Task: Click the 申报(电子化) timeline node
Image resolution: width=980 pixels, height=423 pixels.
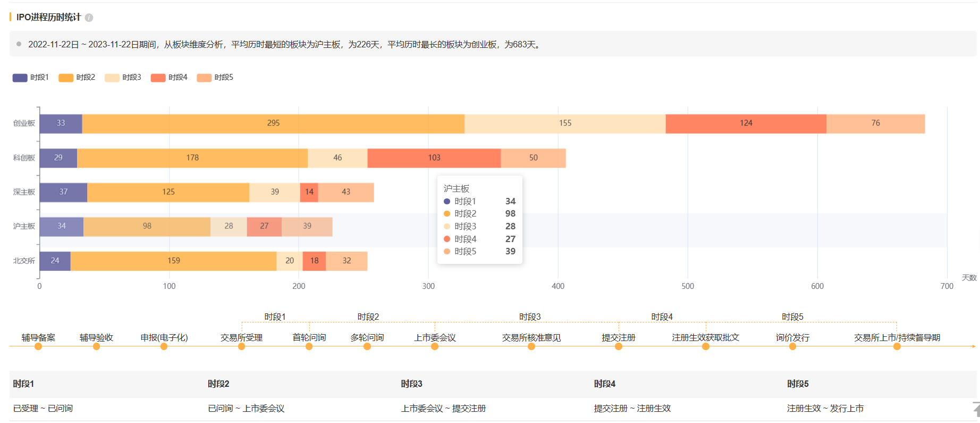Action: pos(164,346)
